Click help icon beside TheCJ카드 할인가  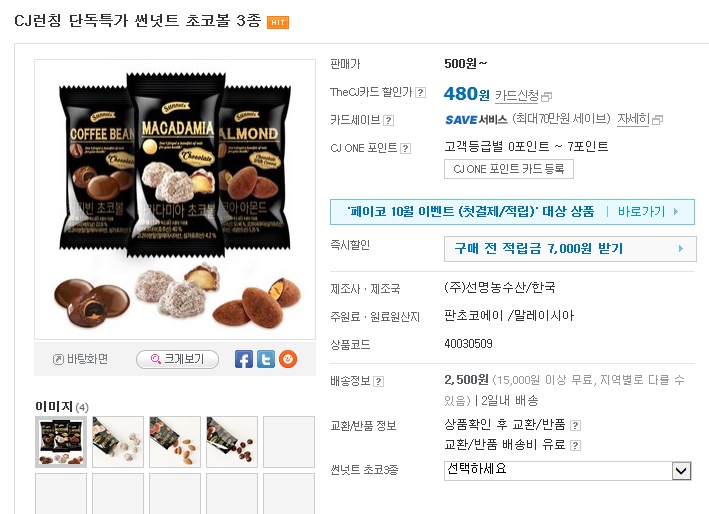[x=421, y=93]
